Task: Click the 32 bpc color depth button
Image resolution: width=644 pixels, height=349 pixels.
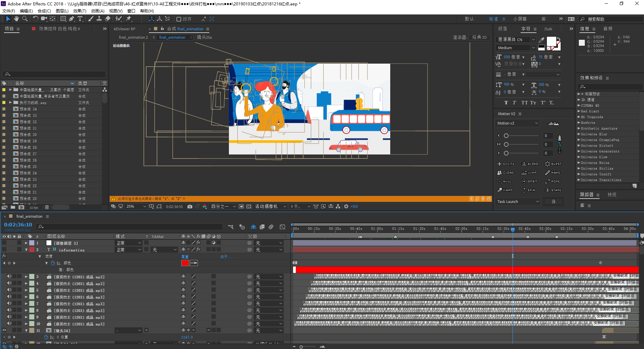Action: click(34, 207)
